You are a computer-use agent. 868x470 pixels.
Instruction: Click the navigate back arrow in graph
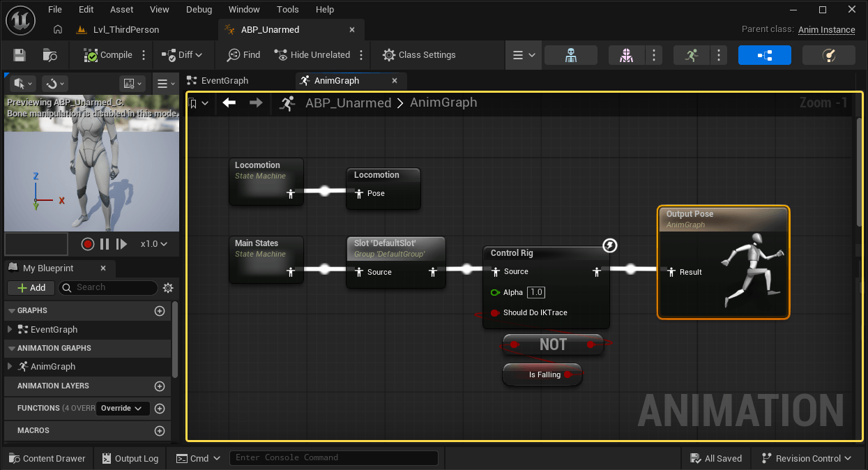[x=229, y=103]
